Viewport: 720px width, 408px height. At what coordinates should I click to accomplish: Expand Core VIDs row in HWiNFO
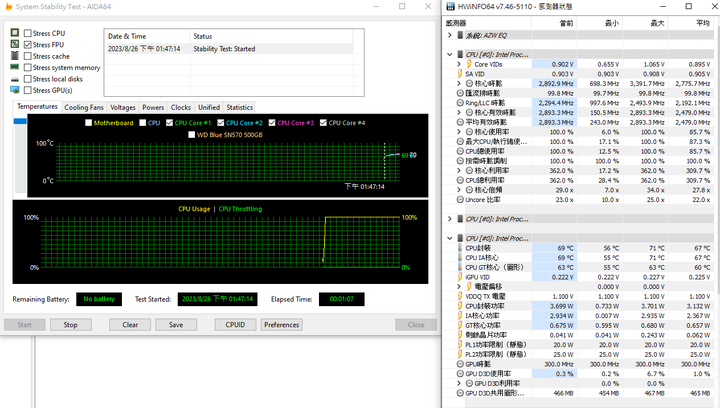coord(459,64)
